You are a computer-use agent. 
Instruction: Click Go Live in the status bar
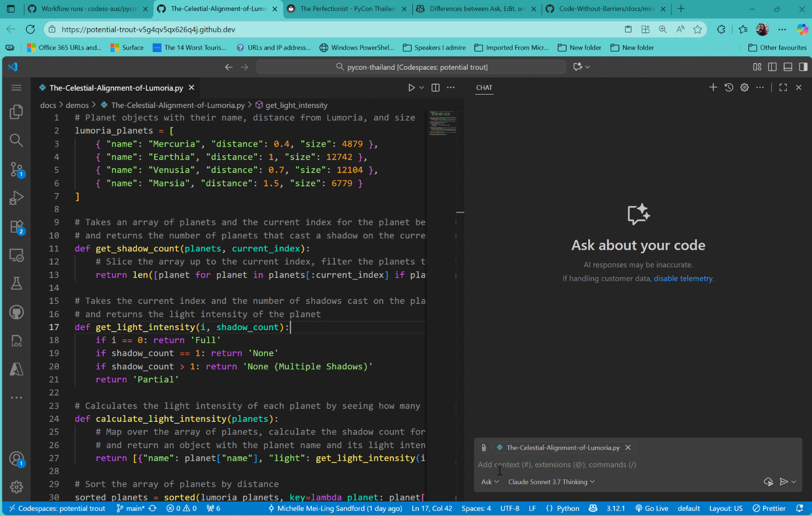point(652,508)
